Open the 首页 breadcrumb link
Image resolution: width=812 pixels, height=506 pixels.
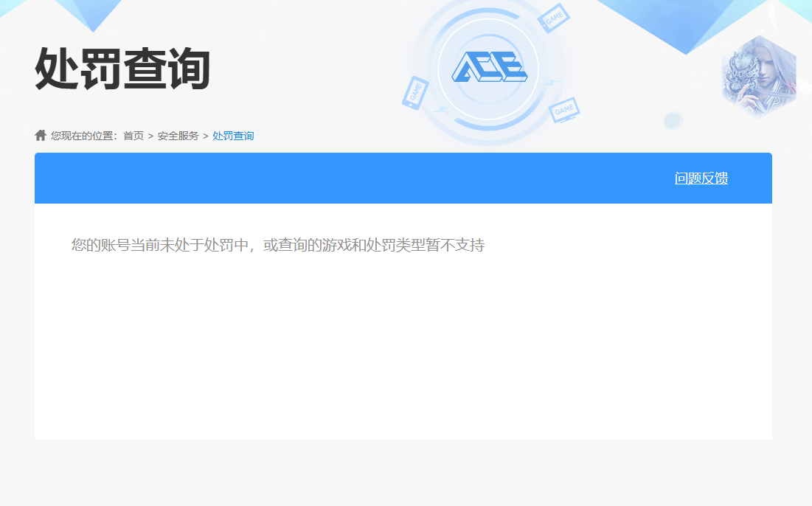[x=136, y=136]
